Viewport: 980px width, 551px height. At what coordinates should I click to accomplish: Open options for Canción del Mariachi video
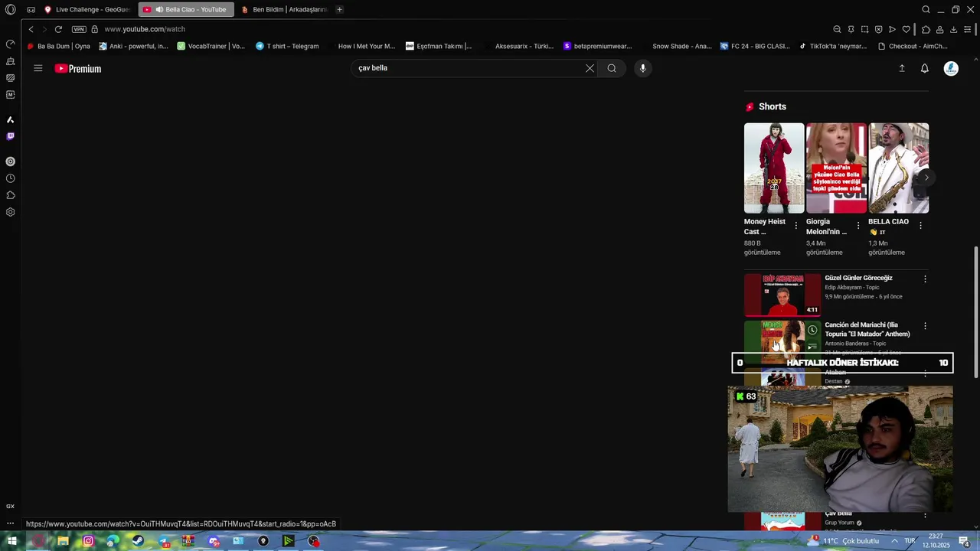pos(925,326)
